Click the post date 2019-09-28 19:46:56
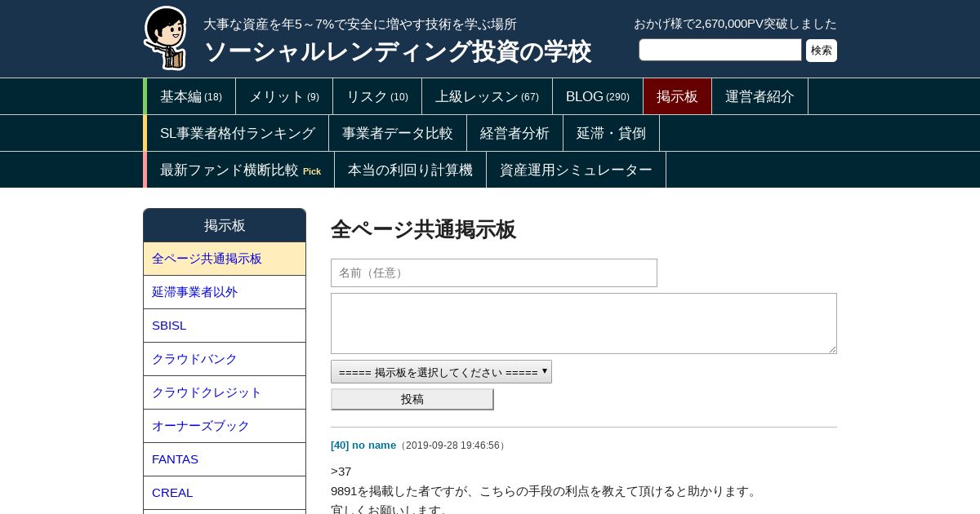 [x=452, y=445]
